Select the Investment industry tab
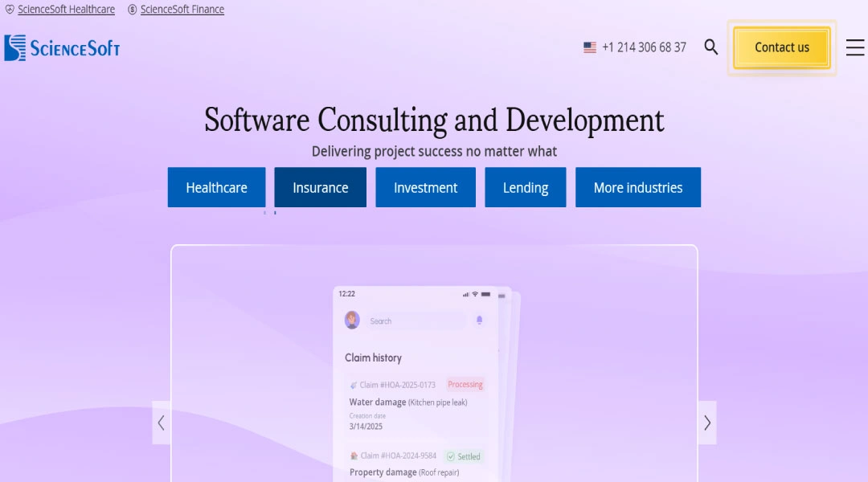 (426, 188)
